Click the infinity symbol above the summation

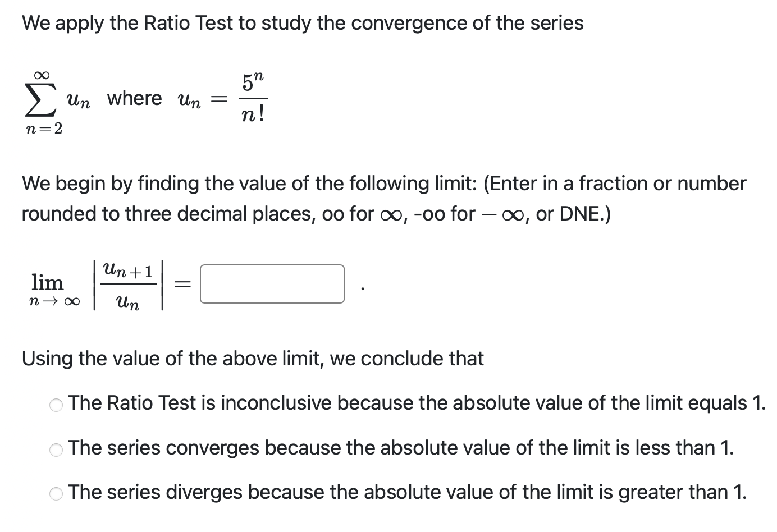pos(42,74)
